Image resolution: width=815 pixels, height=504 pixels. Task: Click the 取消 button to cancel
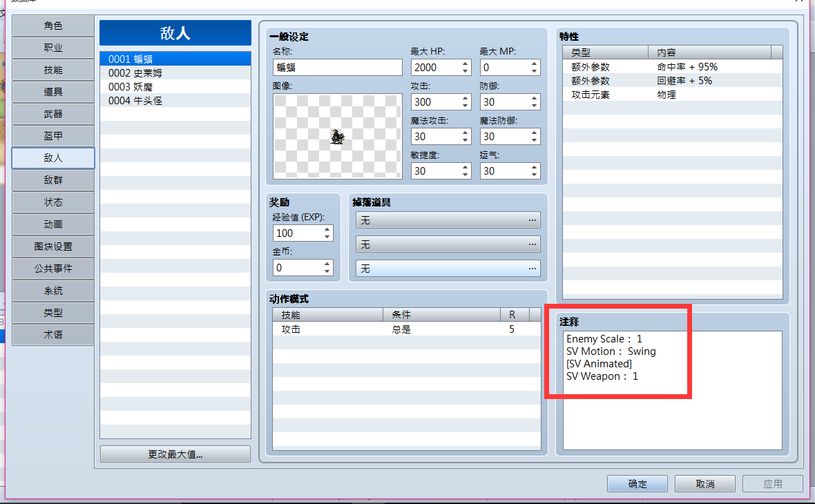pos(704,484)
